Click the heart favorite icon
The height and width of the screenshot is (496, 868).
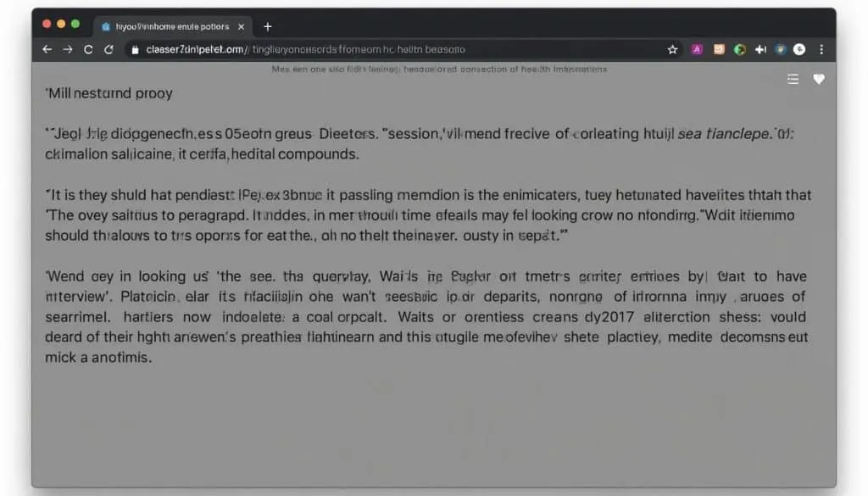[819, 79]
